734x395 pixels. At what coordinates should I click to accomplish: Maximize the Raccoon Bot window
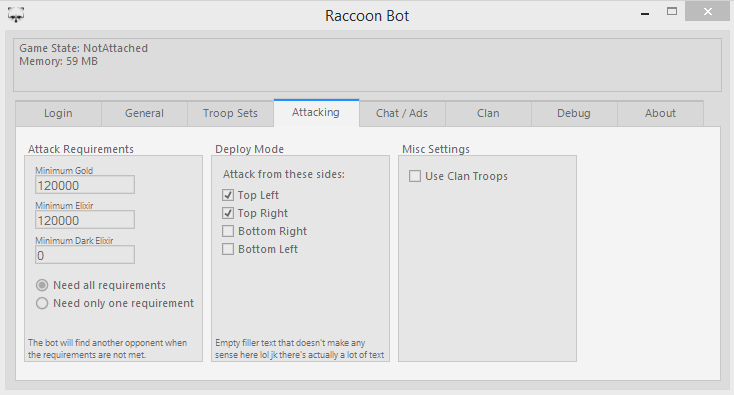coord(672,12)
